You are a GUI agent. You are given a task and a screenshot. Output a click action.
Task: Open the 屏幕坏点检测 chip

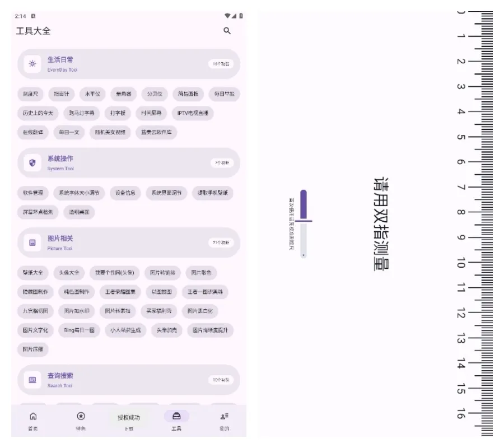38,212
